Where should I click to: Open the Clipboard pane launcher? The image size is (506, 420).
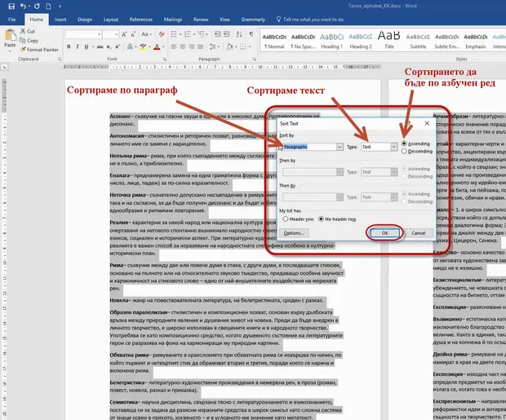(60, 60)
